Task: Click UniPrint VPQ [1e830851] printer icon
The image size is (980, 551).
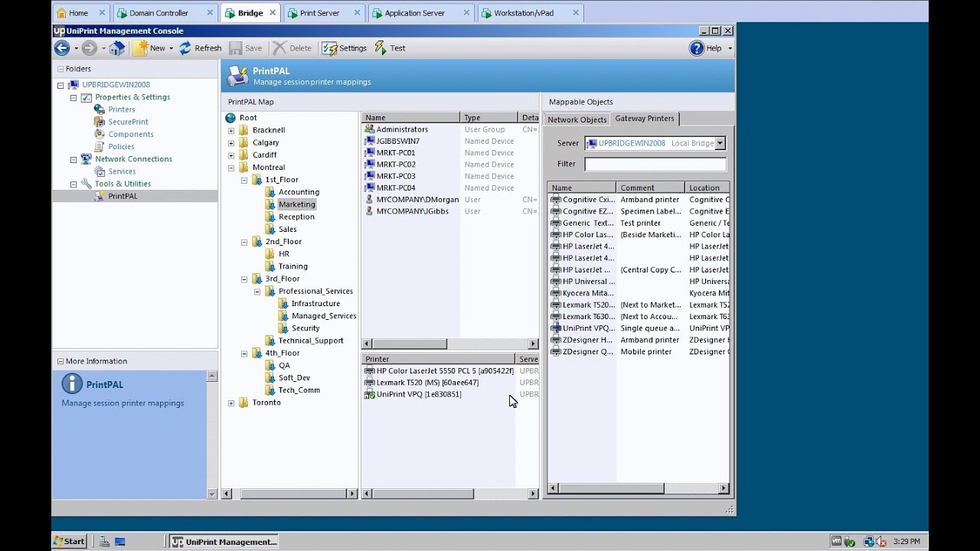Action: 370,395
